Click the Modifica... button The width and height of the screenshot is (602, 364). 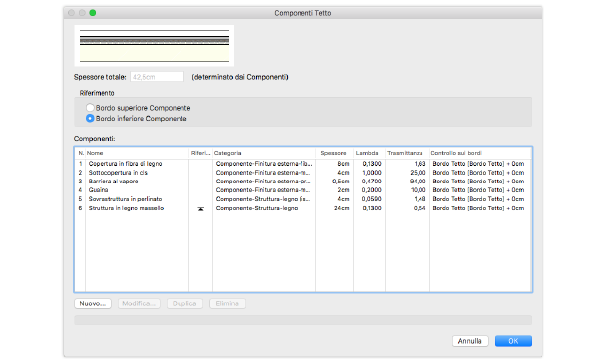coord(139,303)
